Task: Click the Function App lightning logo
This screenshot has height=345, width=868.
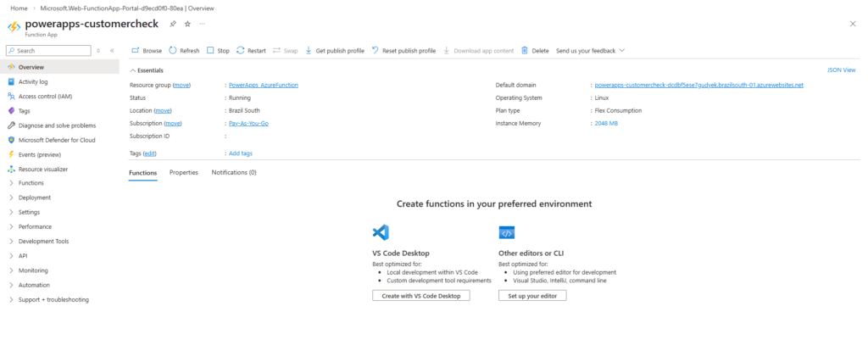Action: coord(14,27)
